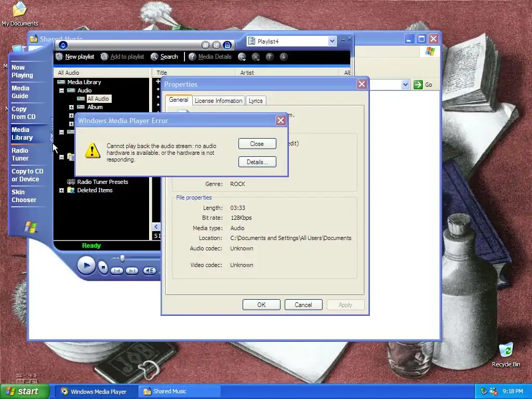
Task: Select Radio Tuner Presets item
Action: [102, 182]
